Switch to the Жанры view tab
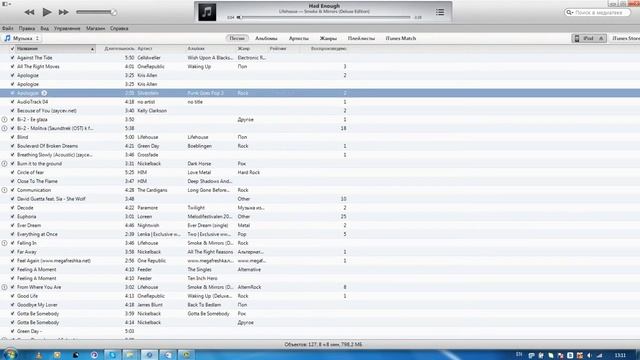This screenshot has height=360, width=640. pyautogui.click(x=328, y=38)
